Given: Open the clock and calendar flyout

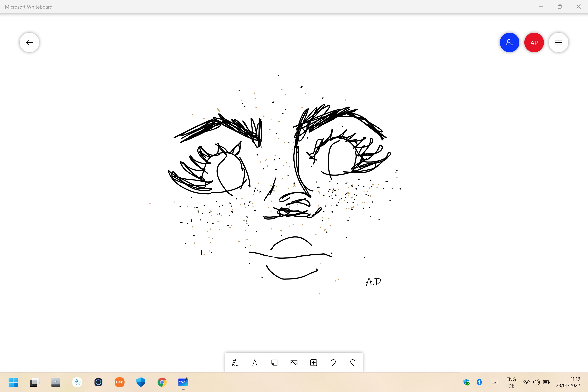Looking at the screenshot, I should [x=568, y=382].
